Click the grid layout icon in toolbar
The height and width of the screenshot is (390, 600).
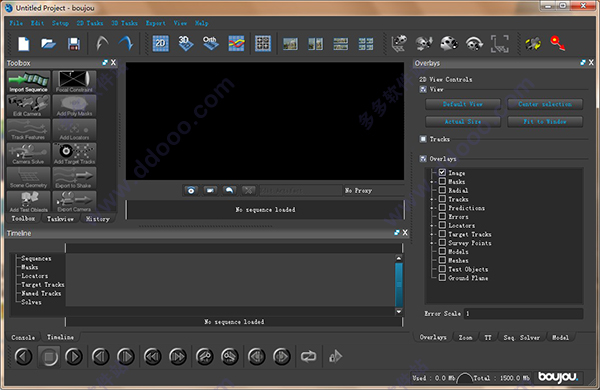(x=263, y=43)
